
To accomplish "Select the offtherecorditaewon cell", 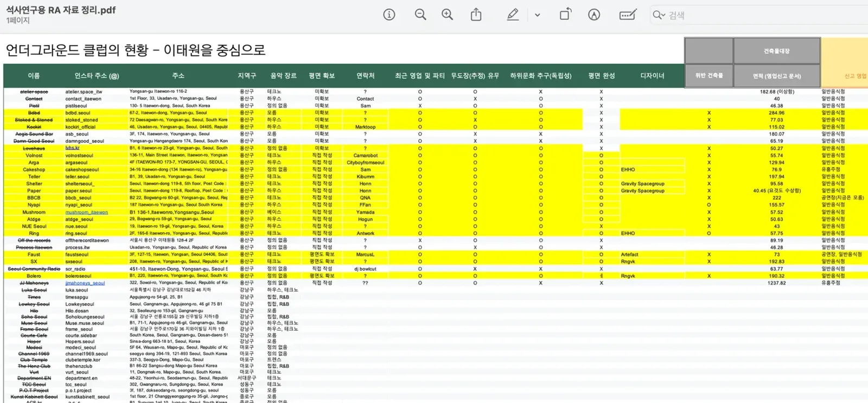I will click(87, 240).
